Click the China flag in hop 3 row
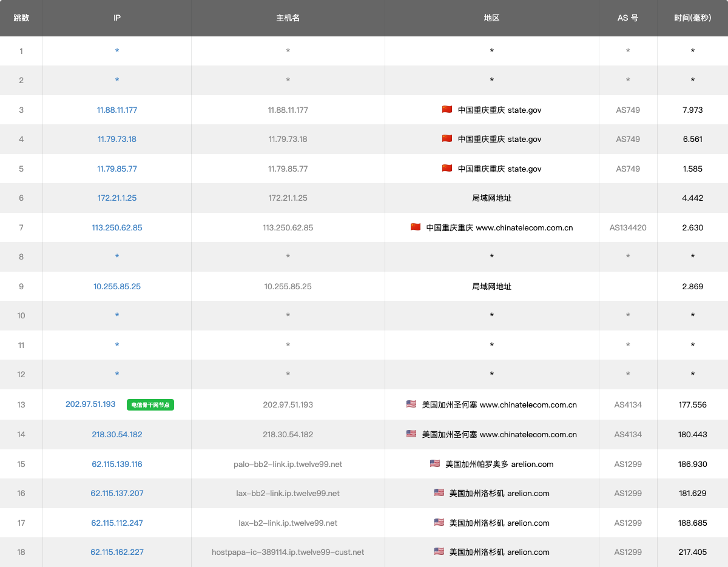The image size is (728, 567). click(447, 110)
